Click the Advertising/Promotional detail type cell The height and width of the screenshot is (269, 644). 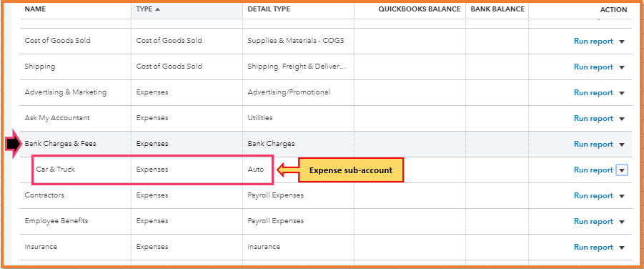(289, 92)
